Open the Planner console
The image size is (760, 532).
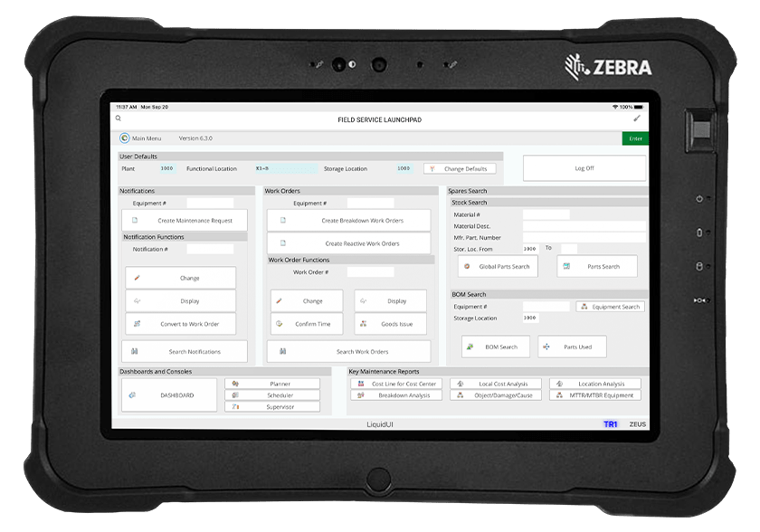[272, 384]
